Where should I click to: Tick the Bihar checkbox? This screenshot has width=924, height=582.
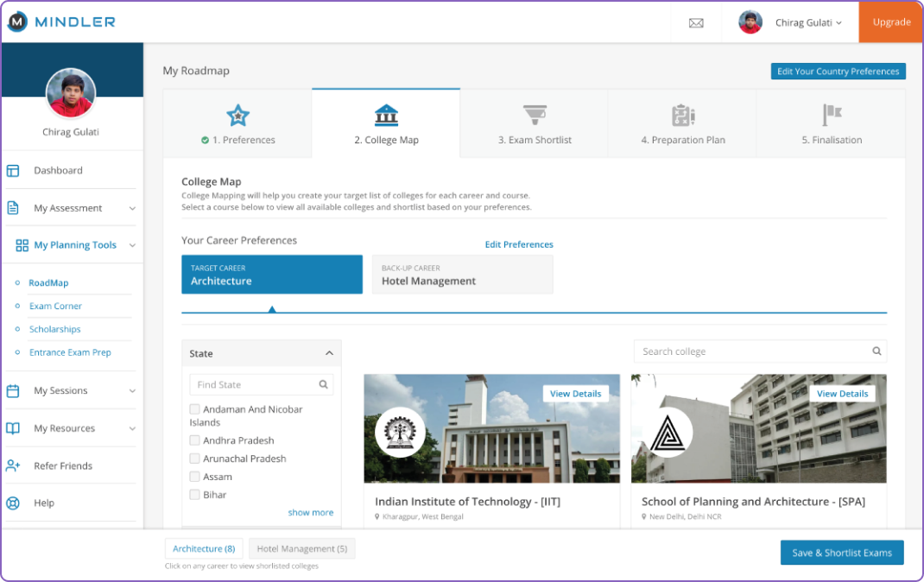click(194, 495)
